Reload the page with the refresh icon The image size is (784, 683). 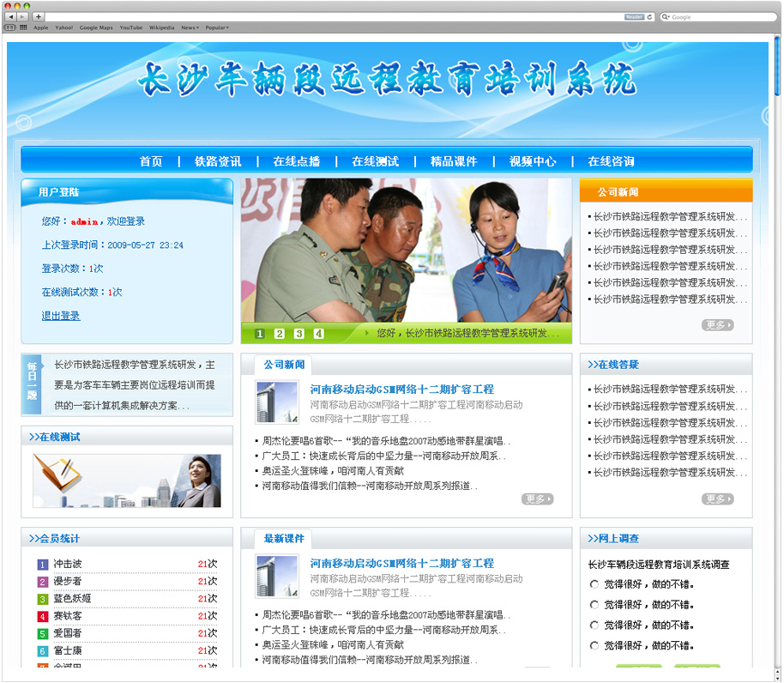[649, 17]
